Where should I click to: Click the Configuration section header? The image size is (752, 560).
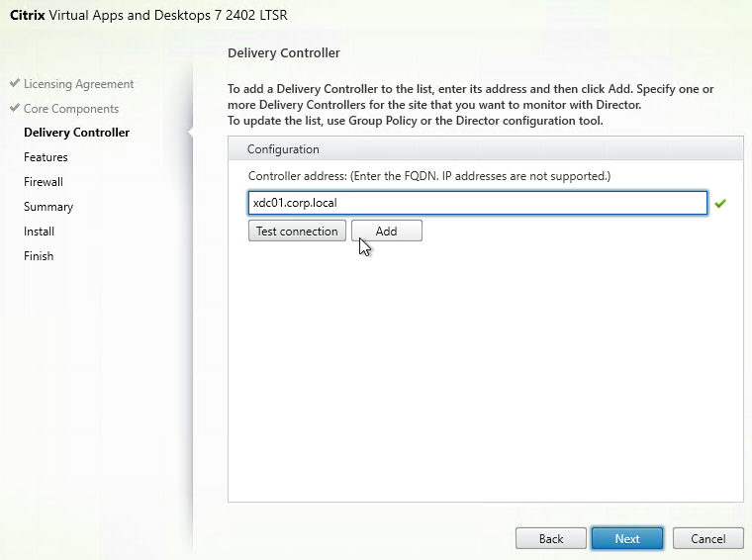coord(486,149)
